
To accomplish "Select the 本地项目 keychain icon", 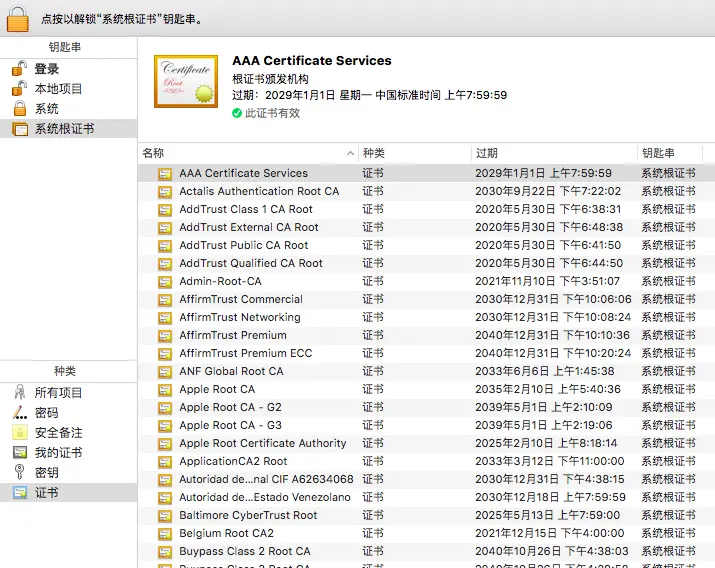I will tap(20, 88).
